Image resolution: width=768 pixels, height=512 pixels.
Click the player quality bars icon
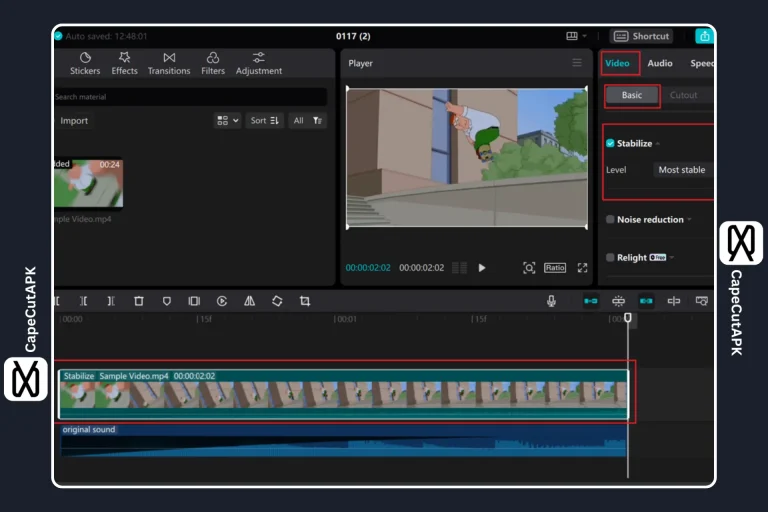tap(459, 268)
